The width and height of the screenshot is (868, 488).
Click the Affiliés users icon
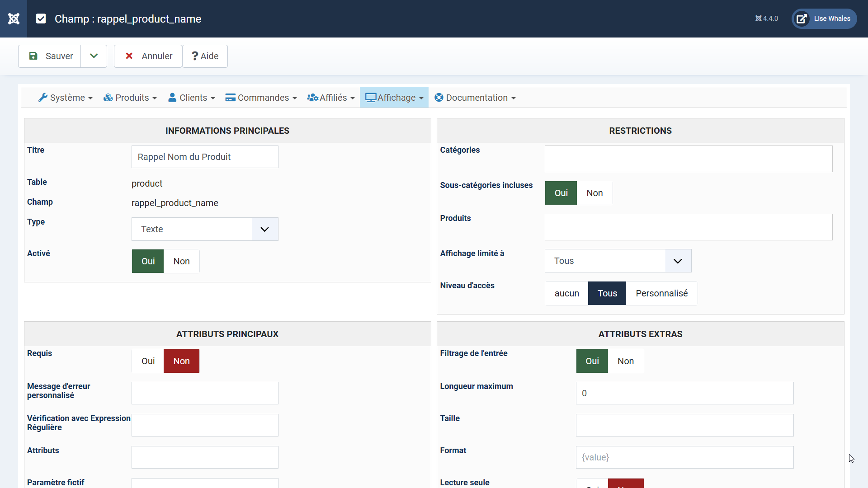313,98
